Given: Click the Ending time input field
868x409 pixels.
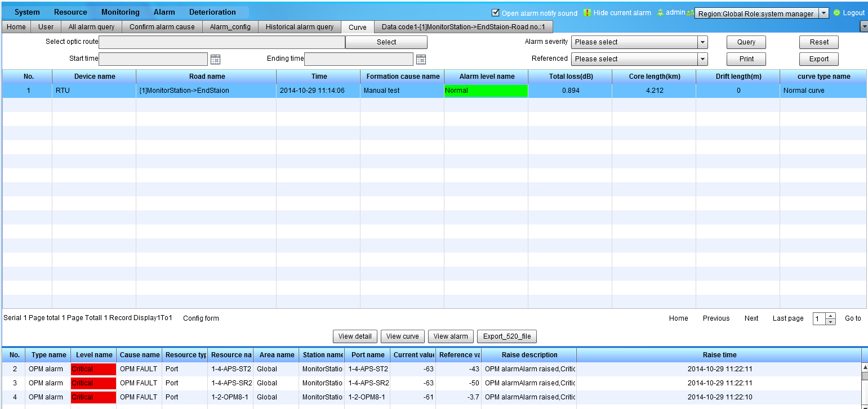Looking at the screenshot, I should tap(359, 59).
